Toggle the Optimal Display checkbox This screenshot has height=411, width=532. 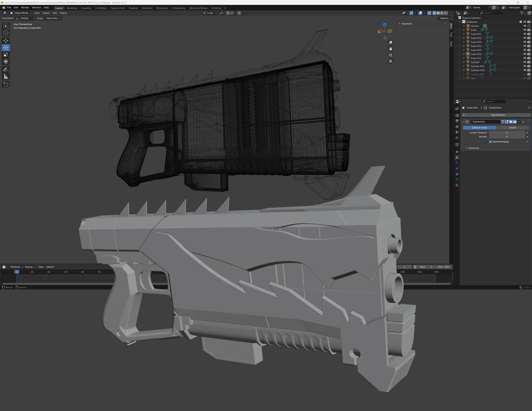[x=490, y=142]
